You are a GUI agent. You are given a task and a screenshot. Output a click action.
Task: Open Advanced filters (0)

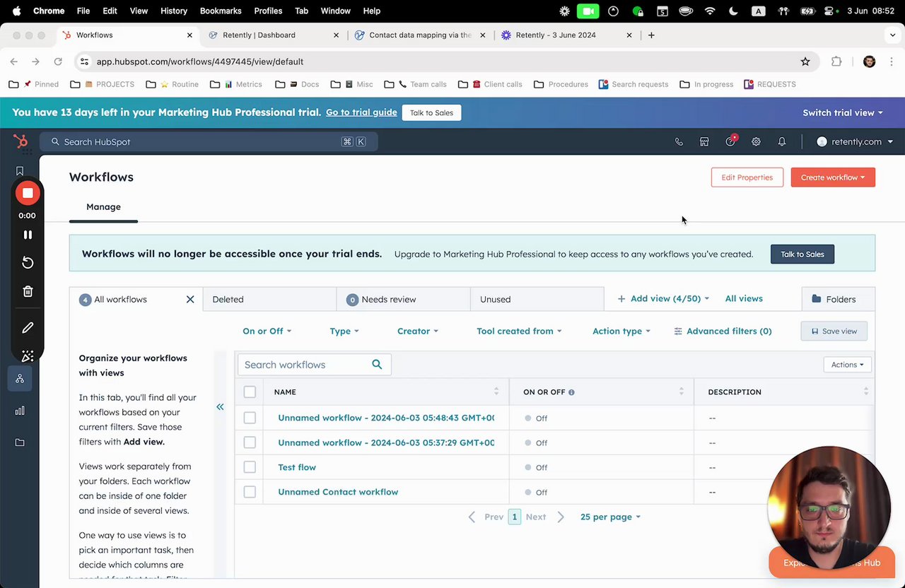tap(723, 331)
